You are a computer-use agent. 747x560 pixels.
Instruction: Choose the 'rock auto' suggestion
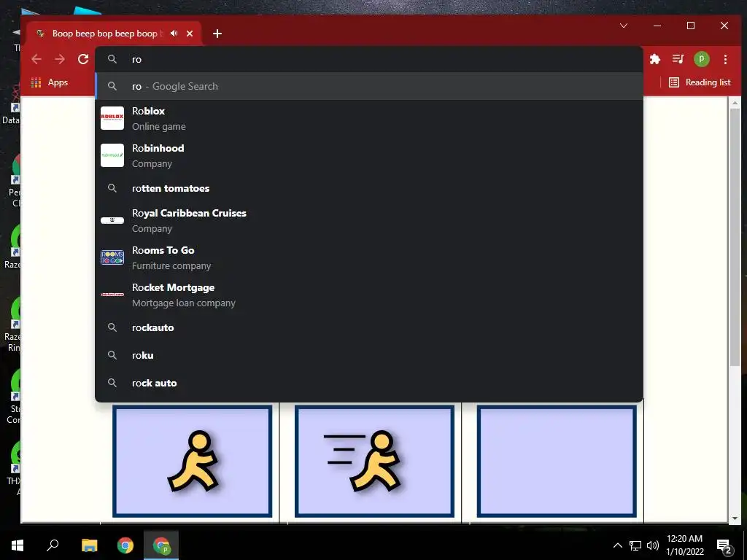click(x=369, y=383)
